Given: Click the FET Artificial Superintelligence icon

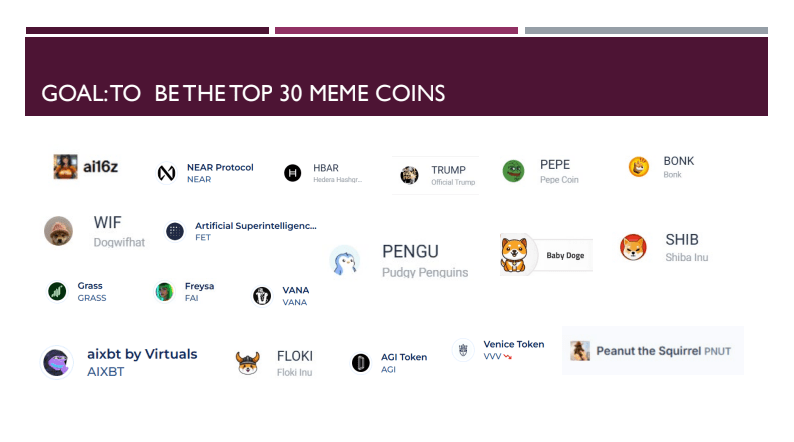Looking at the screenshot, I should [175, 231].
